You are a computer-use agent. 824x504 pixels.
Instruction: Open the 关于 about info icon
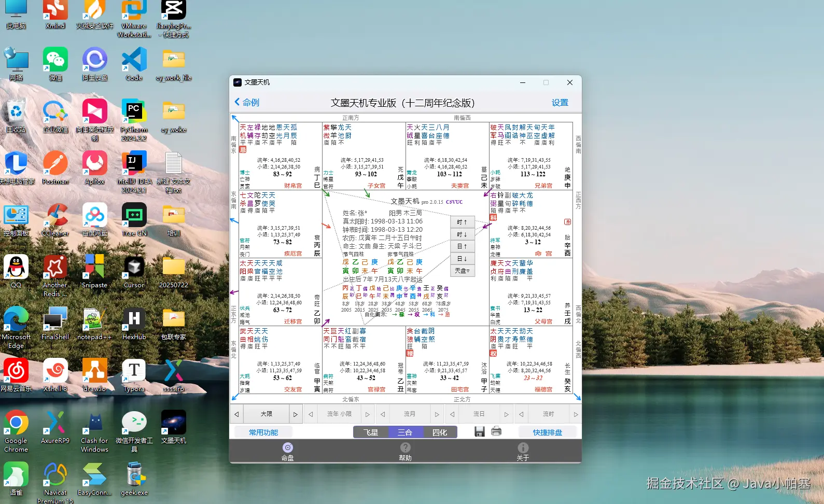(523, 447)
